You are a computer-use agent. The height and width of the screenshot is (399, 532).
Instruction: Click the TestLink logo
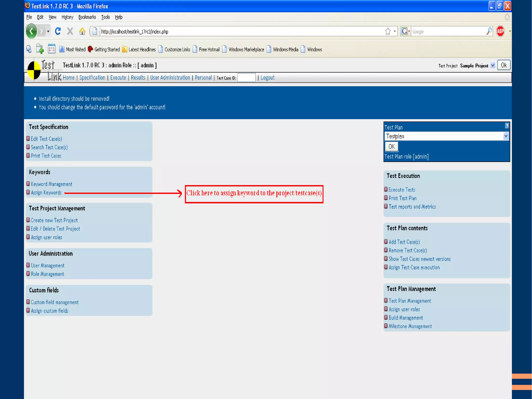point(44,70)
